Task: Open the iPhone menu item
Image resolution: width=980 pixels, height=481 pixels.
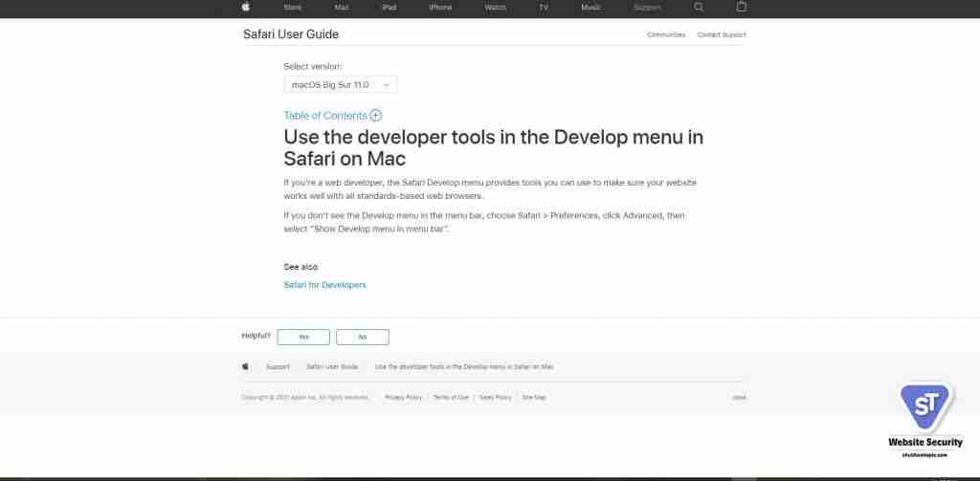Action: coord(440,8)
